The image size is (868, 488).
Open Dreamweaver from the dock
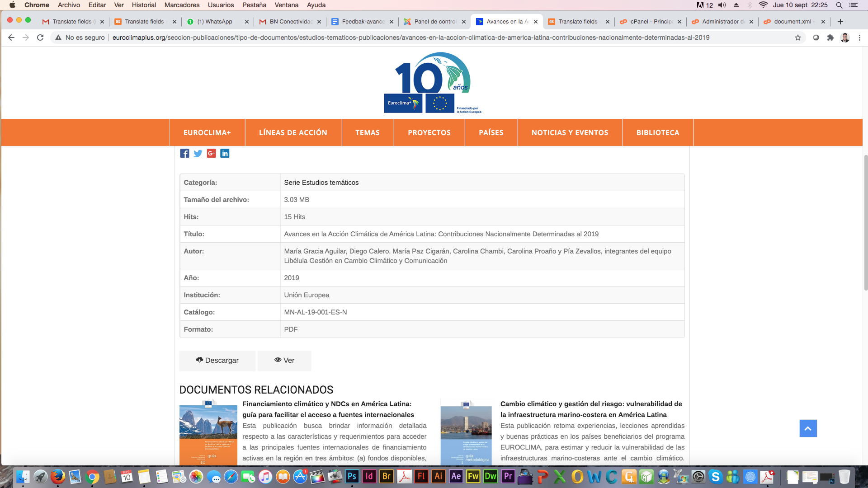[x=491, y=476]
